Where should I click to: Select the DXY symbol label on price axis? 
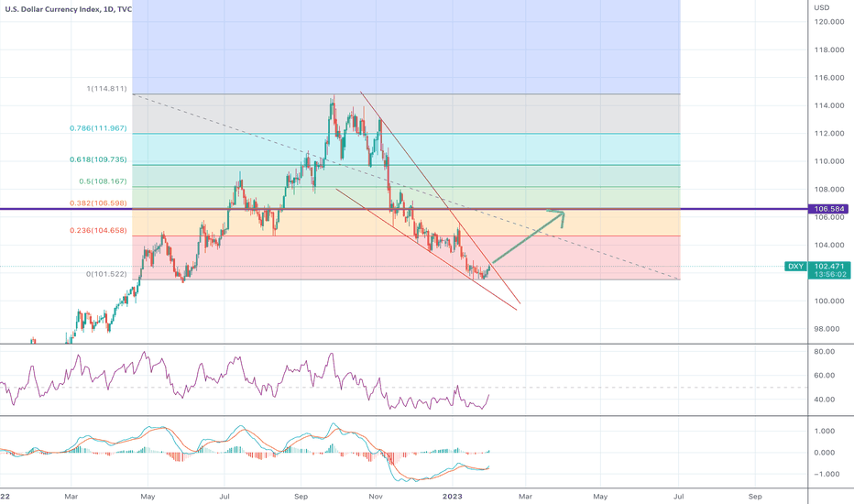point(795,267)
